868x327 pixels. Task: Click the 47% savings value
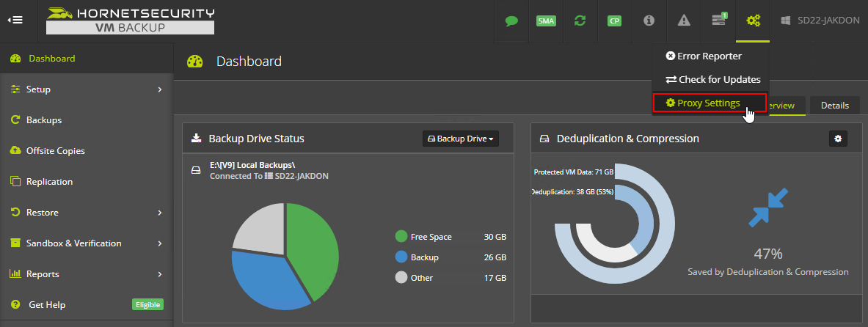pos(767,254)
